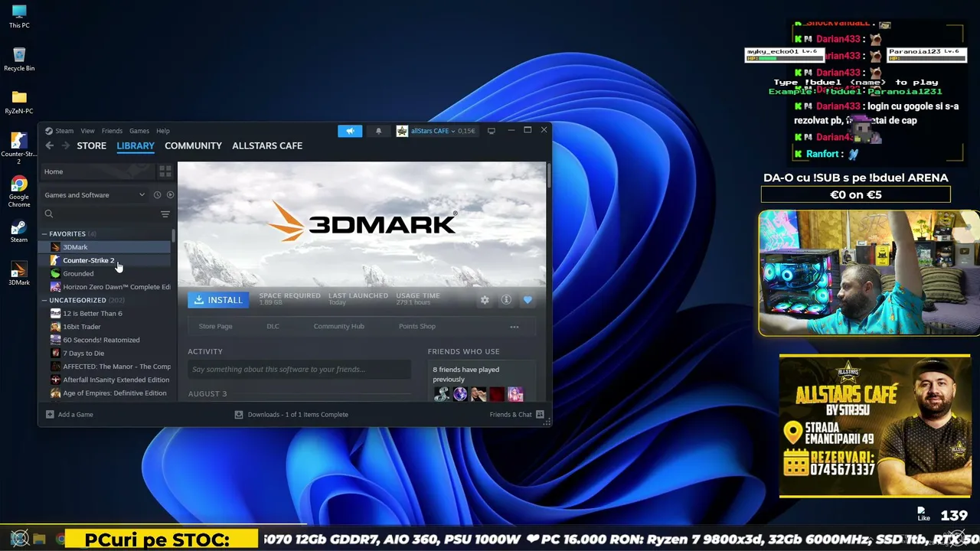Image resolution: width=980 pixels, height=551 pixels.
Task: Open Steam announcements megaphone button
Action: click(x=350, y=131)
